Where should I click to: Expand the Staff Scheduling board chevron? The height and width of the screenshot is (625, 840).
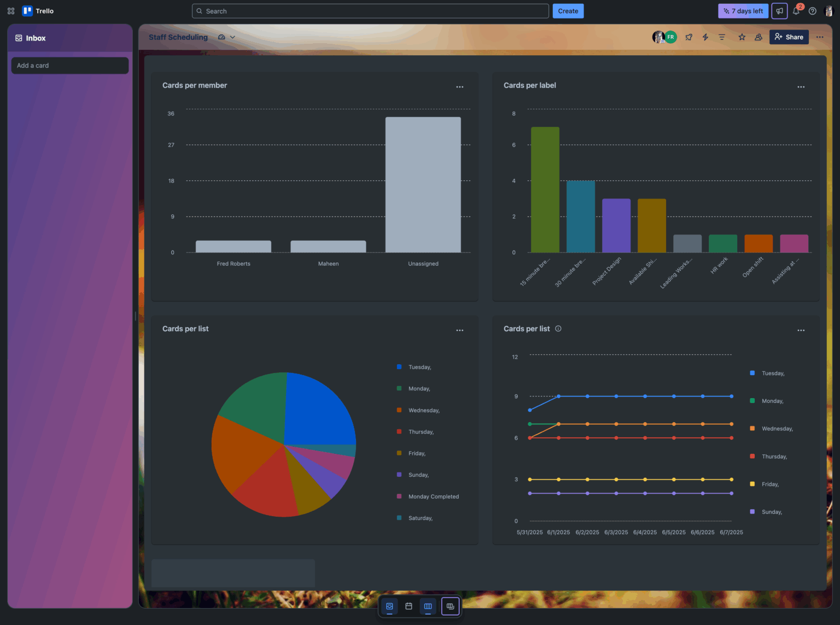pos(233,37)
